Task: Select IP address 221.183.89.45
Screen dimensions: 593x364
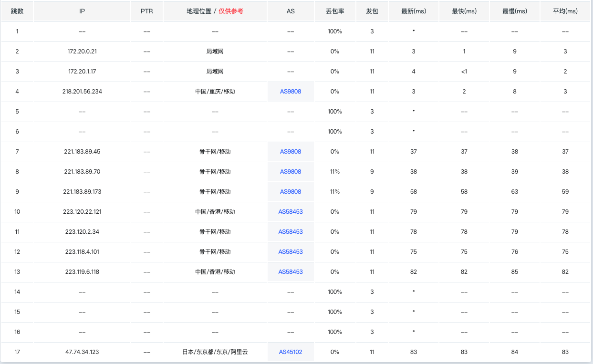Action: pyautogui.click(x=82, y=152)
